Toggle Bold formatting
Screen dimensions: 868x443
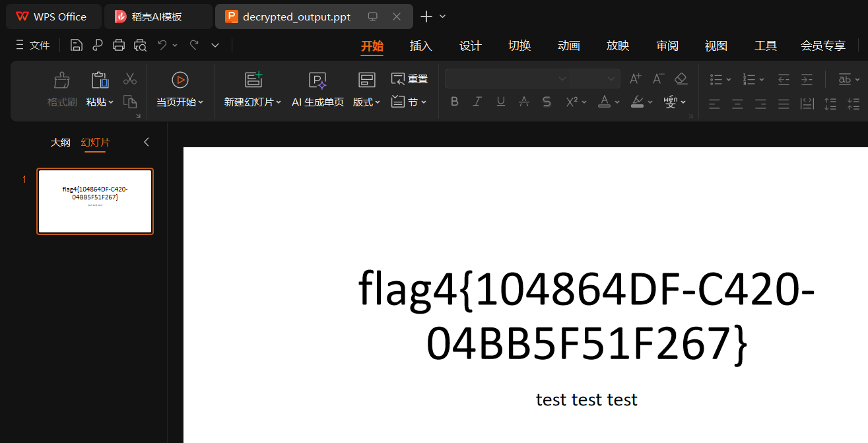coord(454,102)
